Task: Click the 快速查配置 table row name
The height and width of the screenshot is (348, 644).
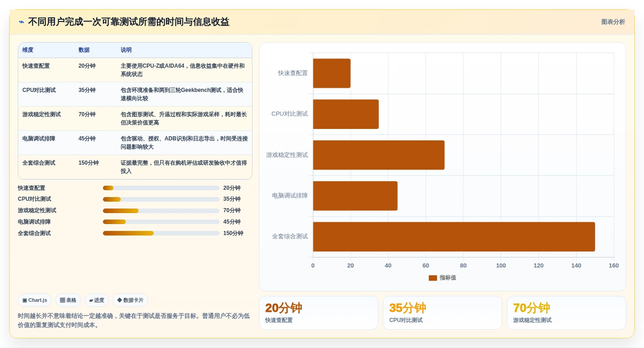Action: (36, 66)
